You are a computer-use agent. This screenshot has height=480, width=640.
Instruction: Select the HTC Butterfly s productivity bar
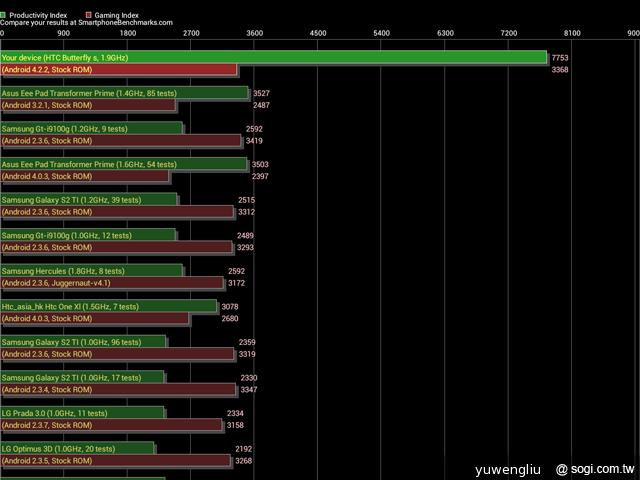273,58
